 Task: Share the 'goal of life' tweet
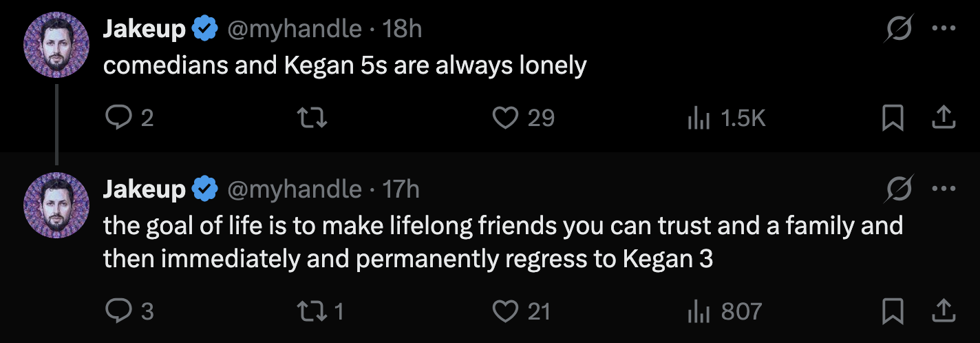[944, 311]
